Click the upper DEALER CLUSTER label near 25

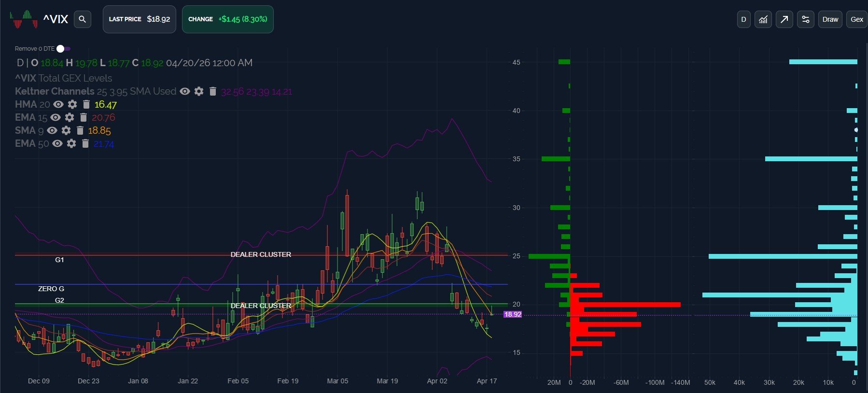[261, 254]
